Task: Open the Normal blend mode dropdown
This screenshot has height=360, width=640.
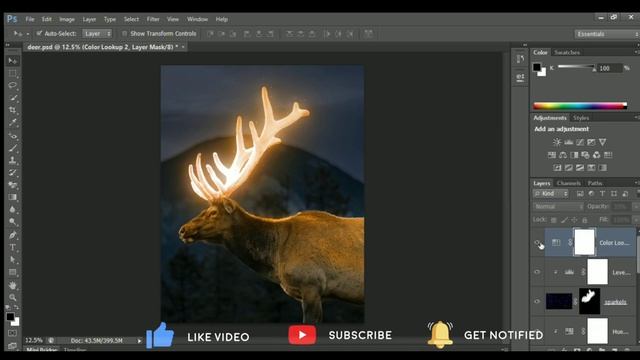Action: tap(558, 207)
